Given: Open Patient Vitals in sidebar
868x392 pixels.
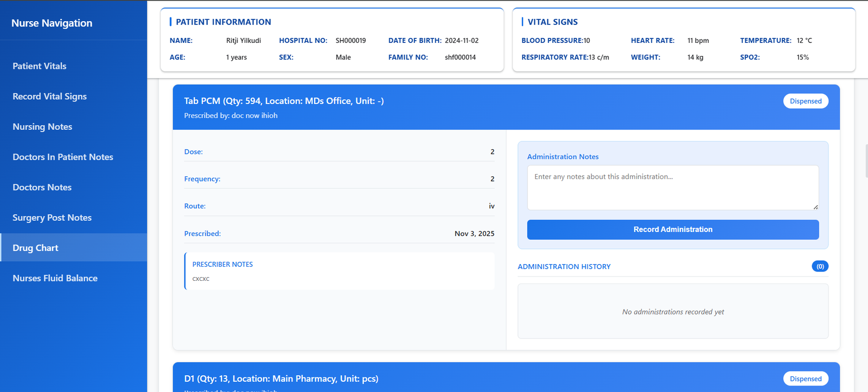Looking at the screenshot, I should click(x=40, y=66).
